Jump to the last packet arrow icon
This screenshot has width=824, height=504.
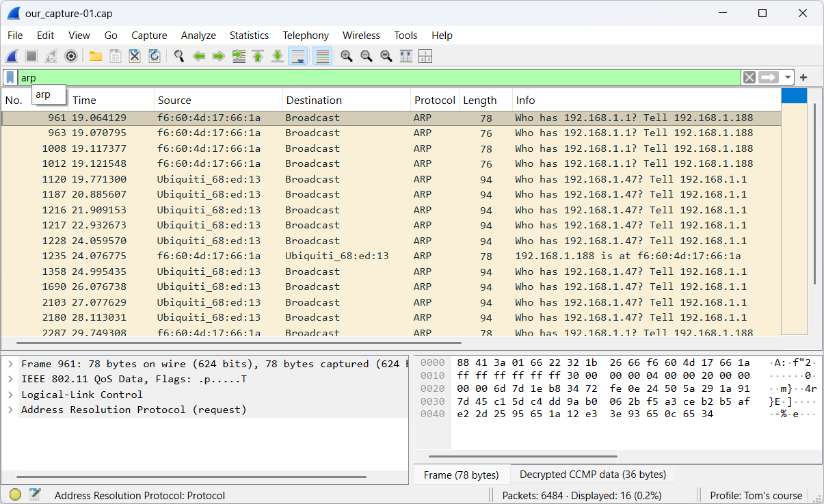(x=278, y=56)
